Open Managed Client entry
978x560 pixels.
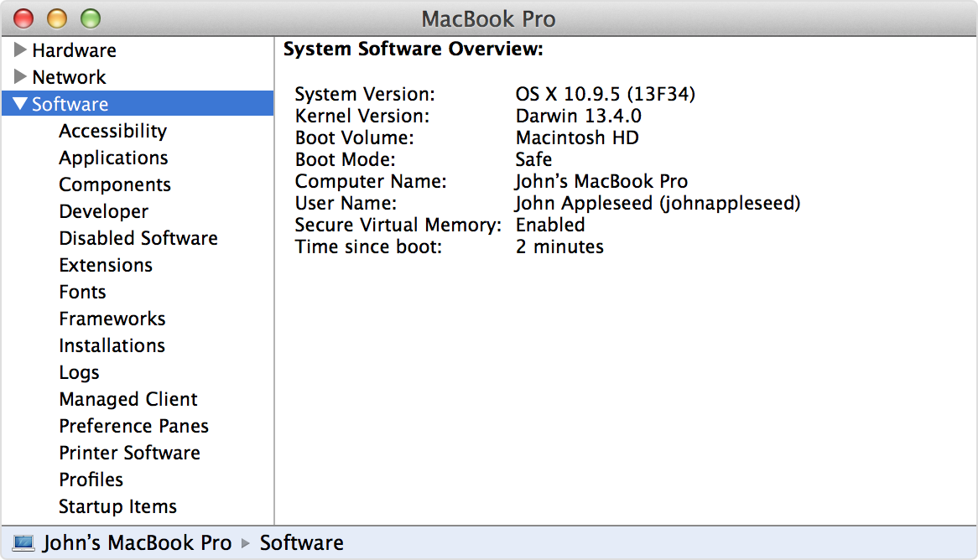click(x=128, y=399)
